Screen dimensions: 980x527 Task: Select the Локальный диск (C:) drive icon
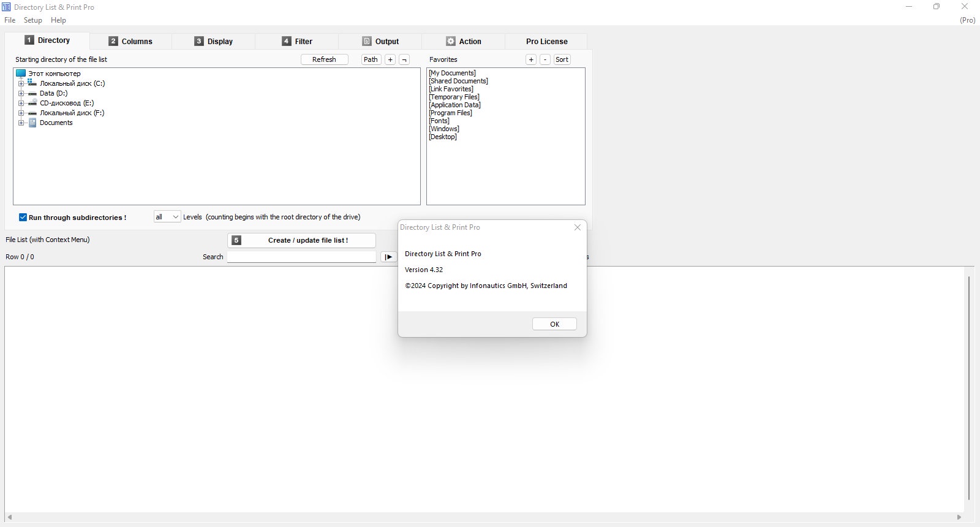32,83
